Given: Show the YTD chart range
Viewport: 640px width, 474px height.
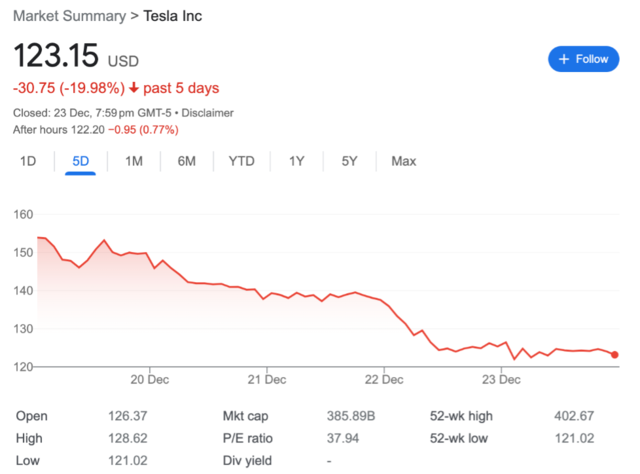Looking at the screenshot, I should coord(241,161).
